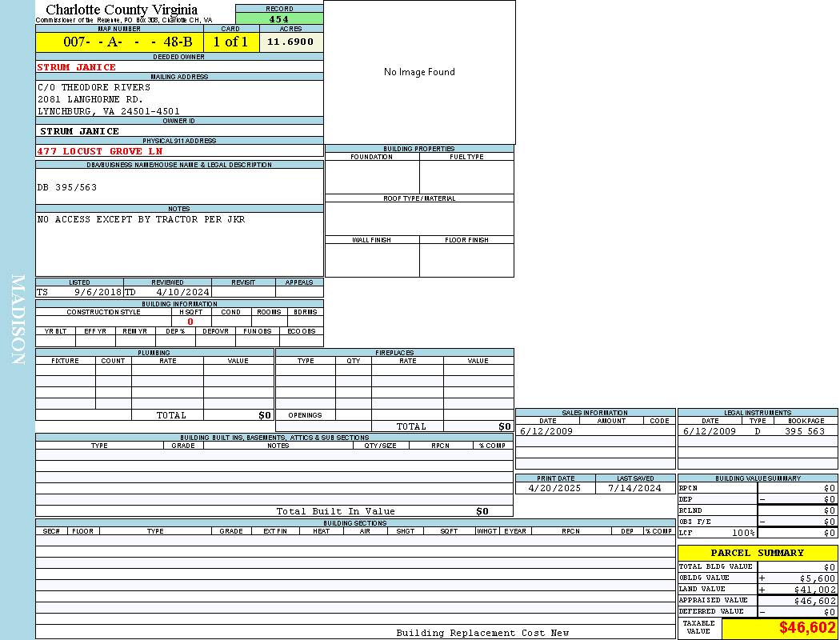The height and width of the screenshot is (640, 840).
Task: Click the acres value 11.6900
Action: tap(290, 42)
